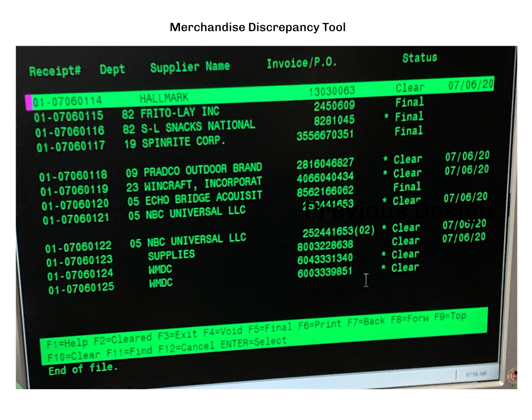Click invoice number 2450609
Viewport: 532px width, 420px height.
pos(334,106)
